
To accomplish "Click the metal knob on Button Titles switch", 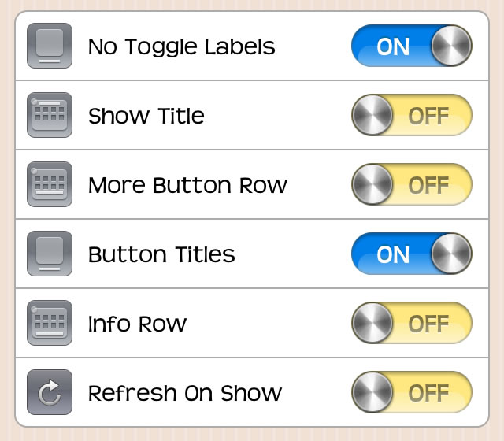I will point(451,254).
